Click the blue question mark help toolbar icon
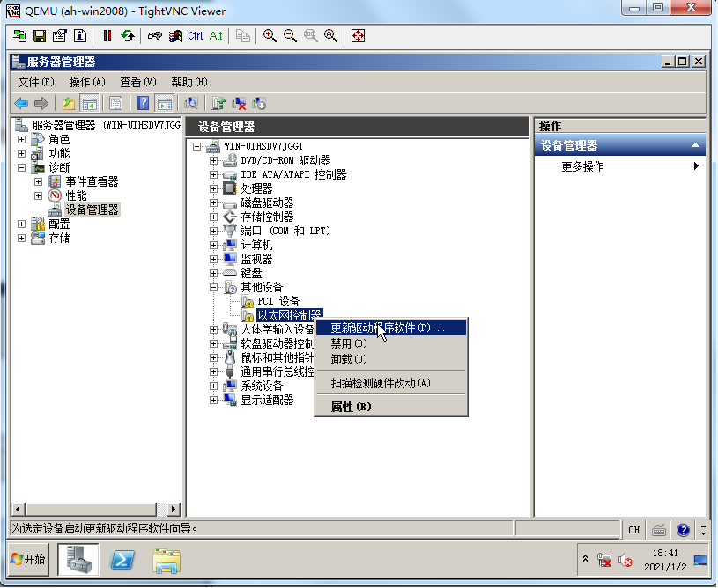The image size is (718, 588). 144,103
